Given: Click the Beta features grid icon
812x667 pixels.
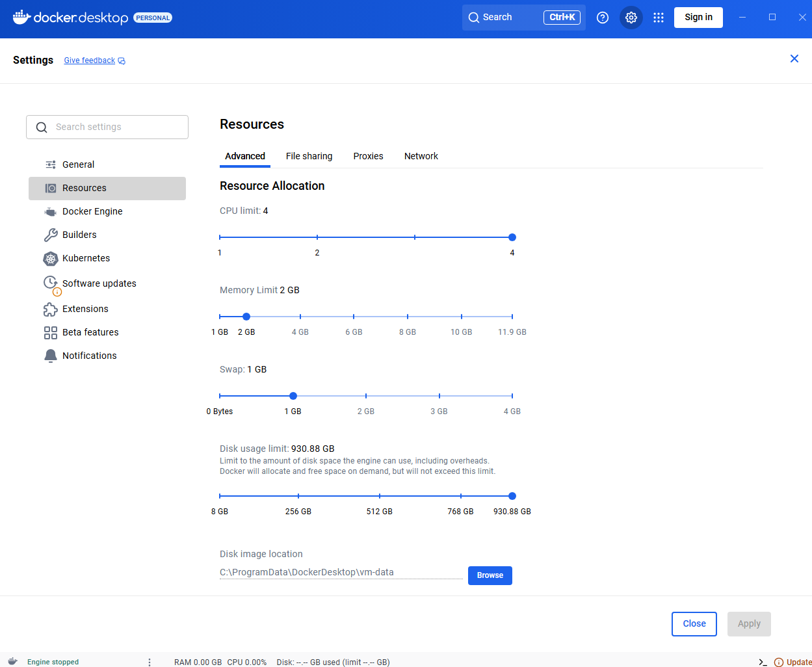Looking at the screenshot, I should 51,332.
